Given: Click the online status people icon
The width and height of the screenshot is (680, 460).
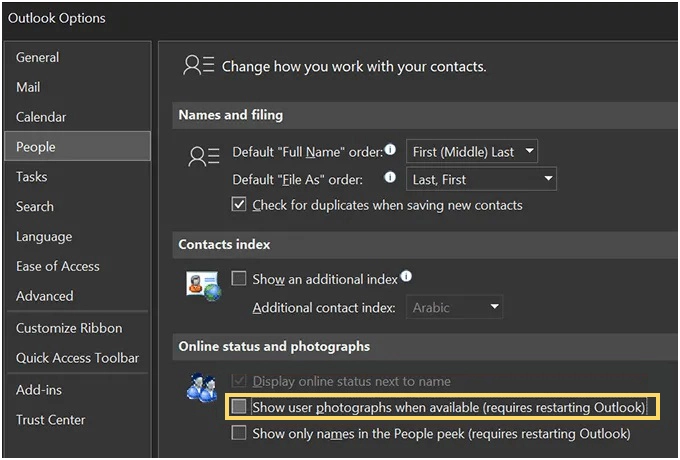Looking at the screenshot, I should (x=202, y=387).
